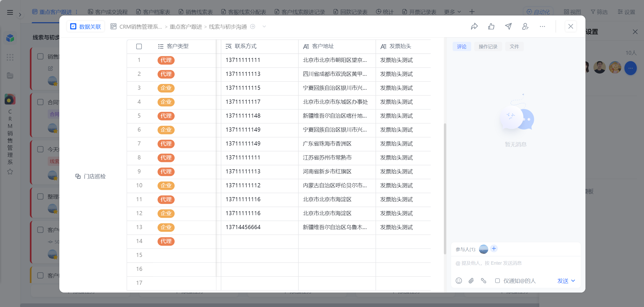Click the blue cube app logo in sidebar
This screenshot has width=644, height=307.
coord(10,38)
